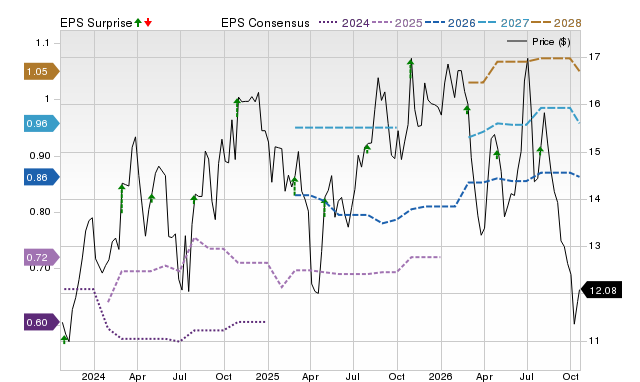Viewport: 640px width, 382px height.
Task: Toggle the 2024 consensus legend entry
Action: (344, 23)
